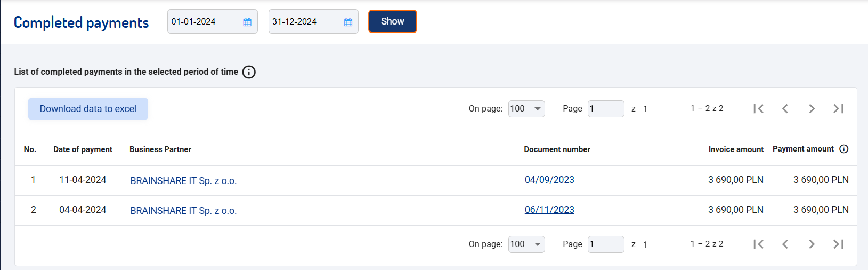The height and width of the screenshot is (270, 868).
Task: Focus the 01-01-2024 start date field
Action: [202, 22]
